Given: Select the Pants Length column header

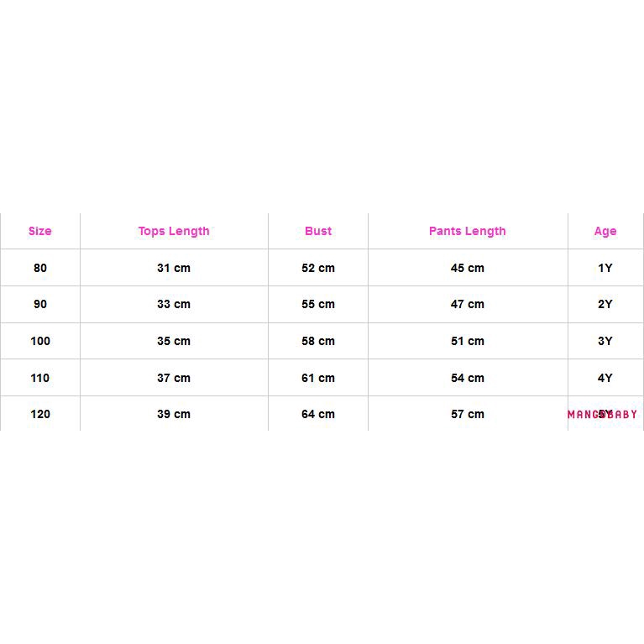Looking at the screenshot, I should click(468, 231).
